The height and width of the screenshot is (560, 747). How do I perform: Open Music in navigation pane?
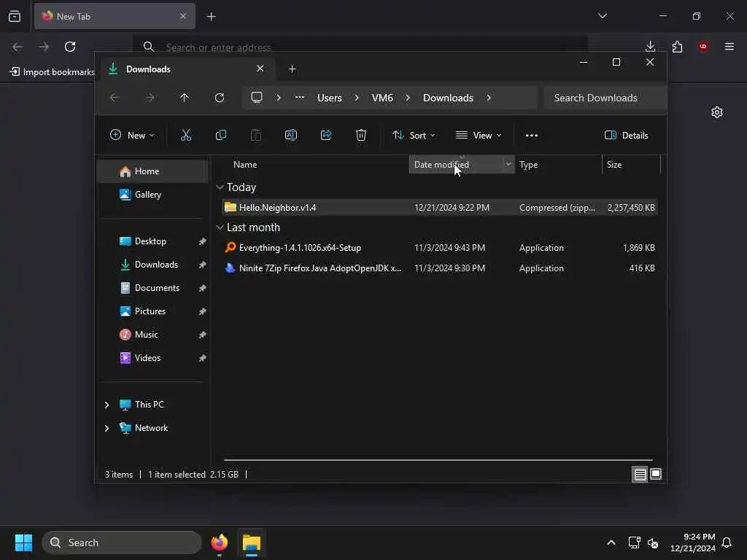tap(152, 334)
